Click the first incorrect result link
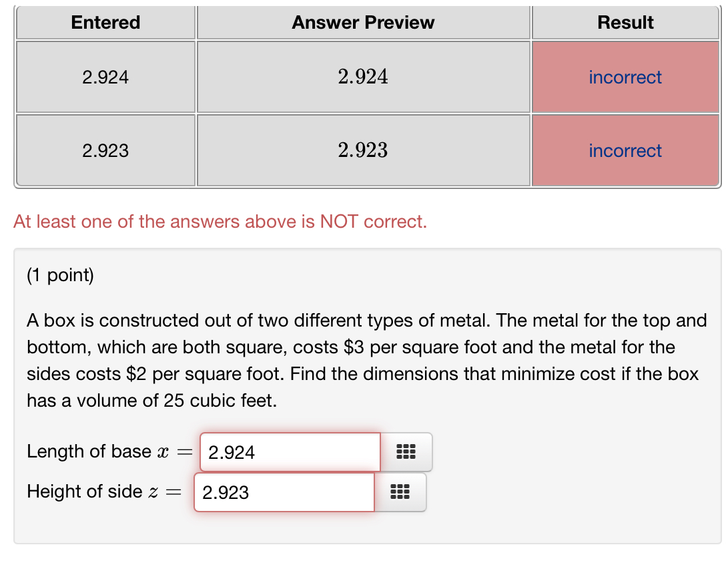 click(x=625, y=77)
